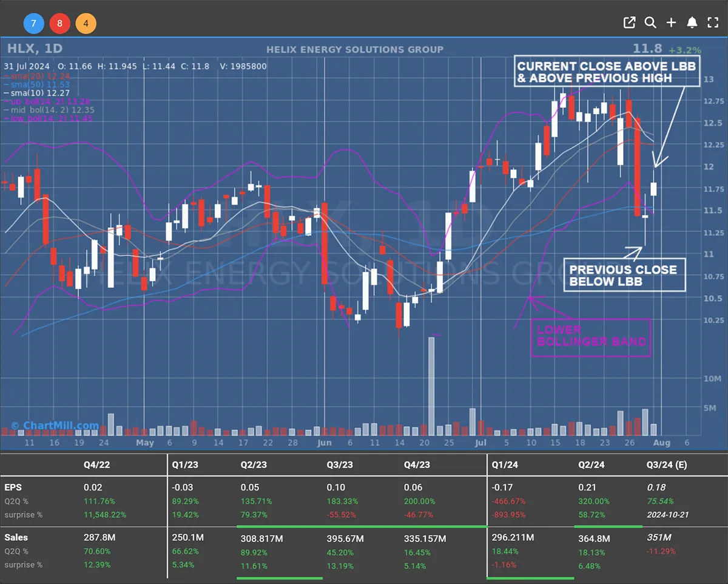This screenshot has height=584, width=728.
Task: Click sales value 364.8M
Action: coord(595,538)
